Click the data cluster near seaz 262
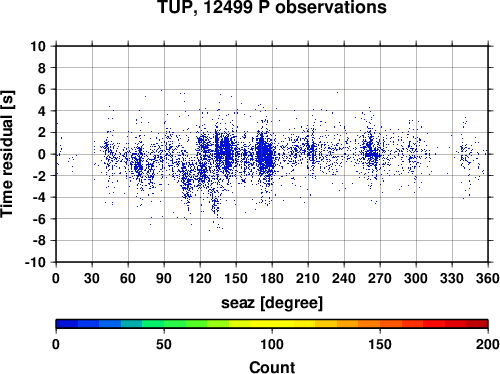The image size is (500, 374). pyautogui.click(x=370, y=152)
